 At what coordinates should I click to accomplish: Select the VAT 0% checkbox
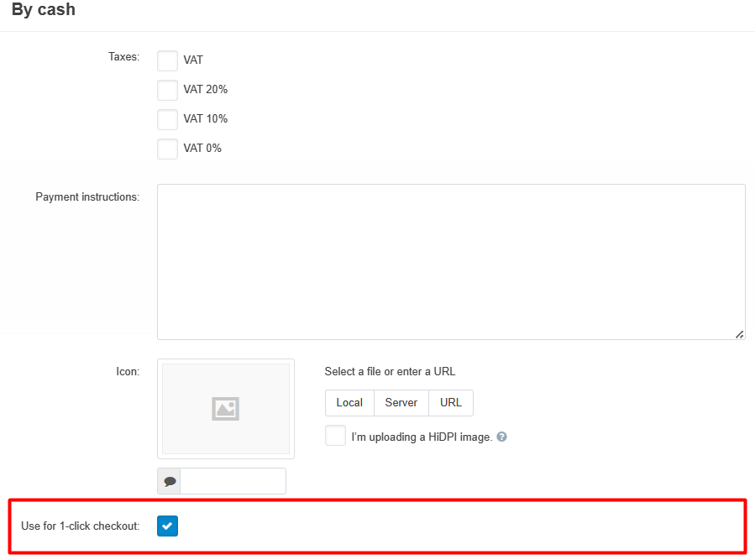[167, 149]
